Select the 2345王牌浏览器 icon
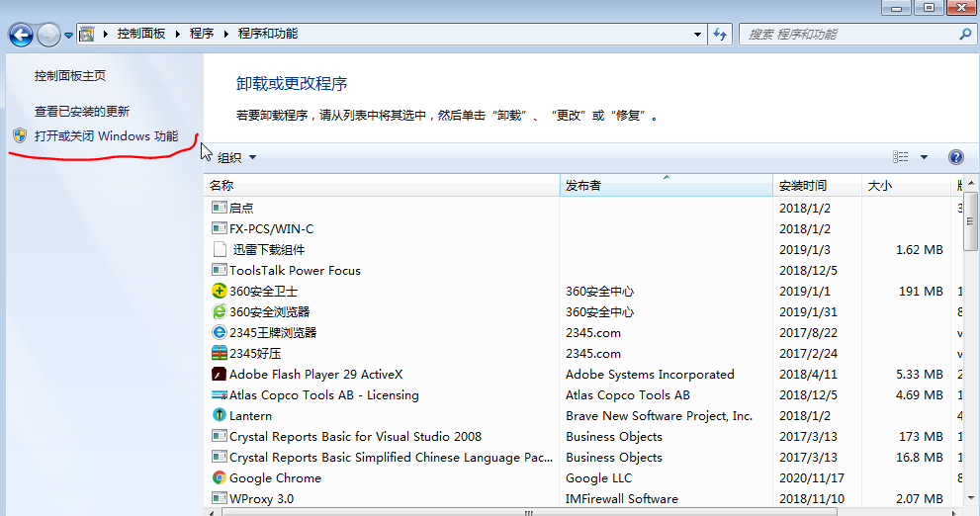This screenshot has width=980, height=516. pos(219,332)
